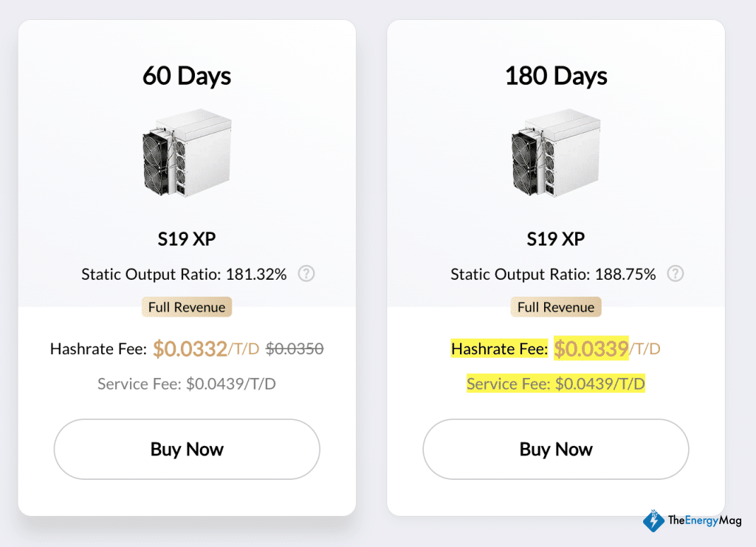The height and width of the screenshot is (547, 756).
Task: Click the 180 Days plan heading
Action: pyautogui.click(x=556, y=76)
